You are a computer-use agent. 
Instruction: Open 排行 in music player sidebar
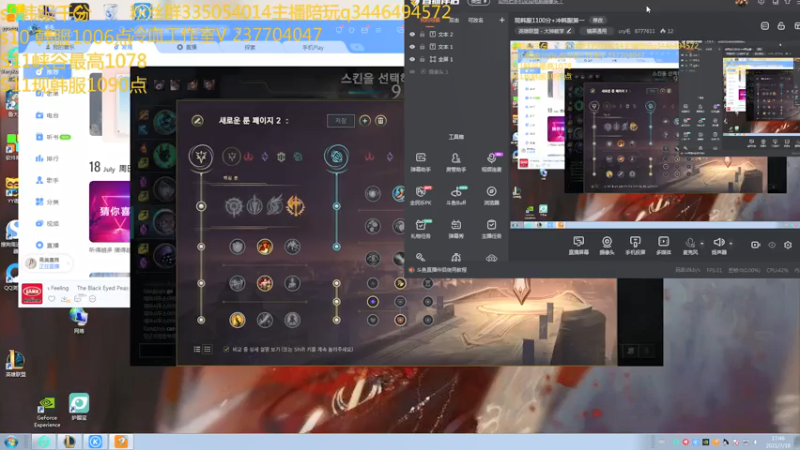pos(47,159)
